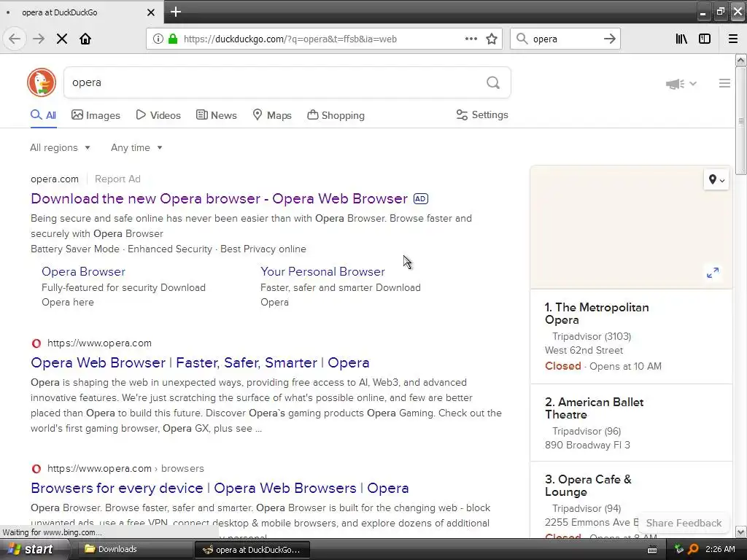The width and height of the screenshot is (747, 560).
Task: Show site information icon in address bar
Action: pyautogui.click(x=158, y=39)
